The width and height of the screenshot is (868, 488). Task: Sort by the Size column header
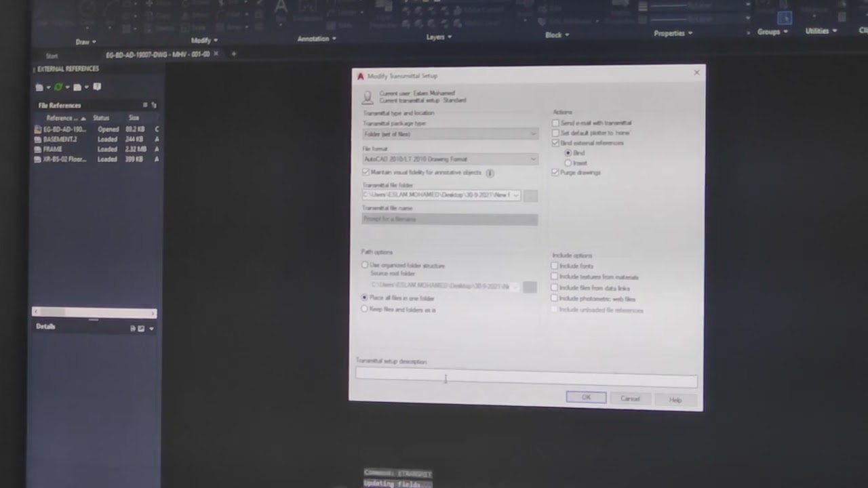134,118
